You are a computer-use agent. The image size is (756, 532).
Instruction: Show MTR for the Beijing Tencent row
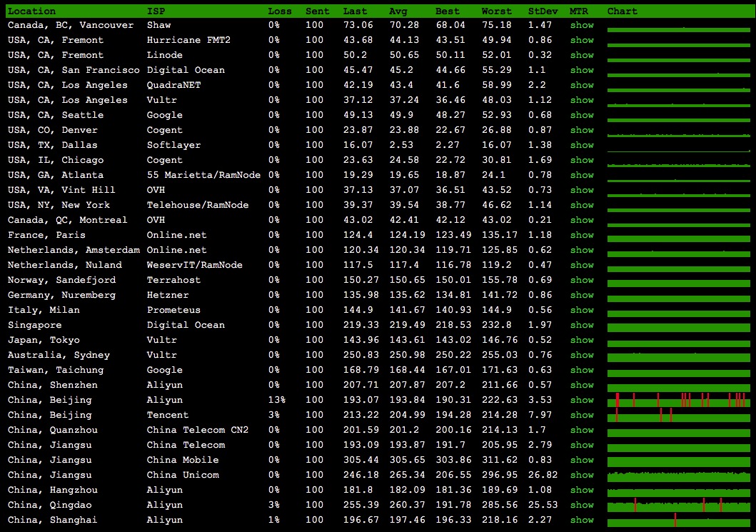click(582, 415)
